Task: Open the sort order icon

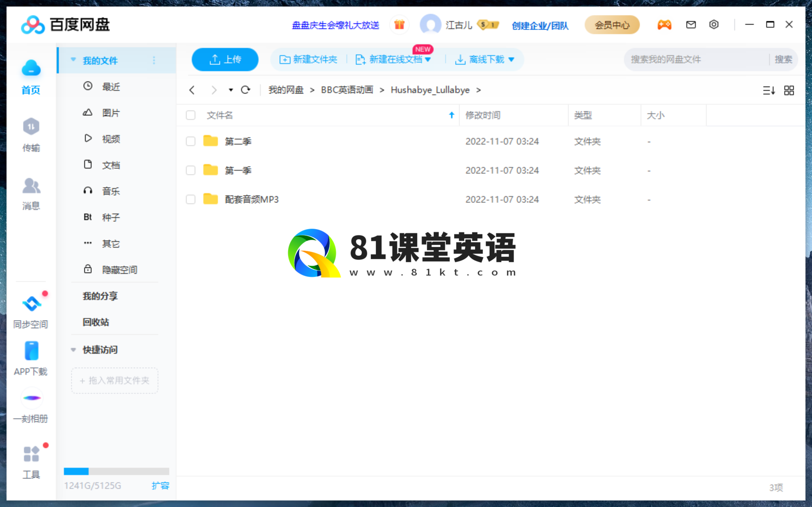Action: (769, 91)
